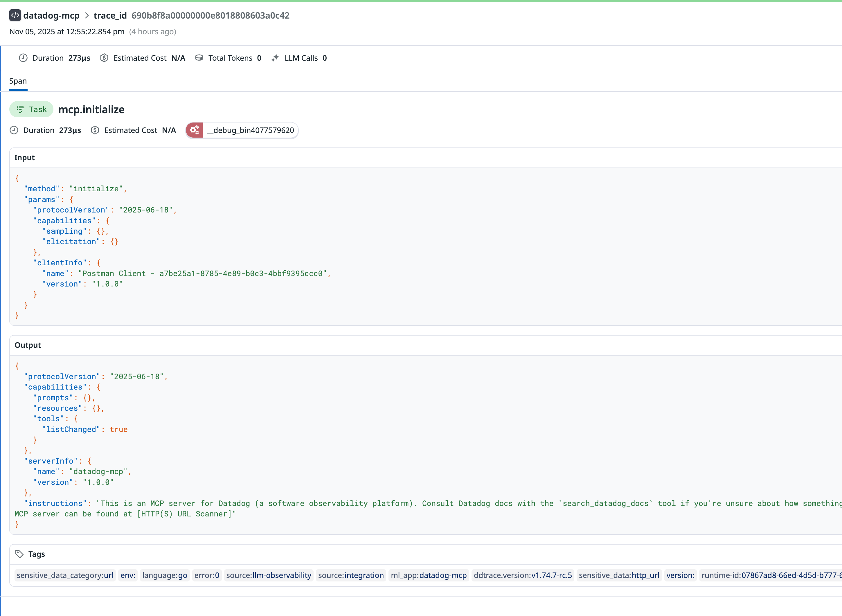The width and height of the screenshot is (842, 616).
Task: Click the ml_app:datadog-mcp tag
Action: [x=429, y=575]
